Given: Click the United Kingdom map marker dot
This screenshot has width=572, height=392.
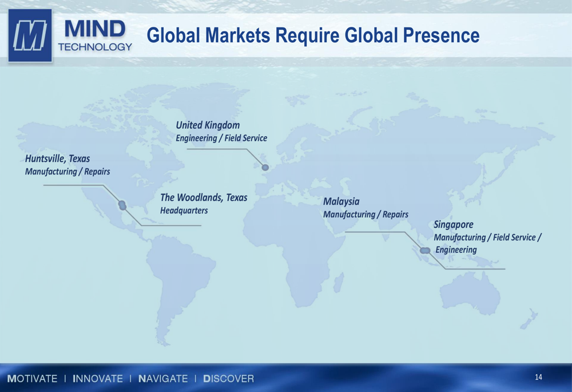Looking at the screenshot, I should pos(265,168).
